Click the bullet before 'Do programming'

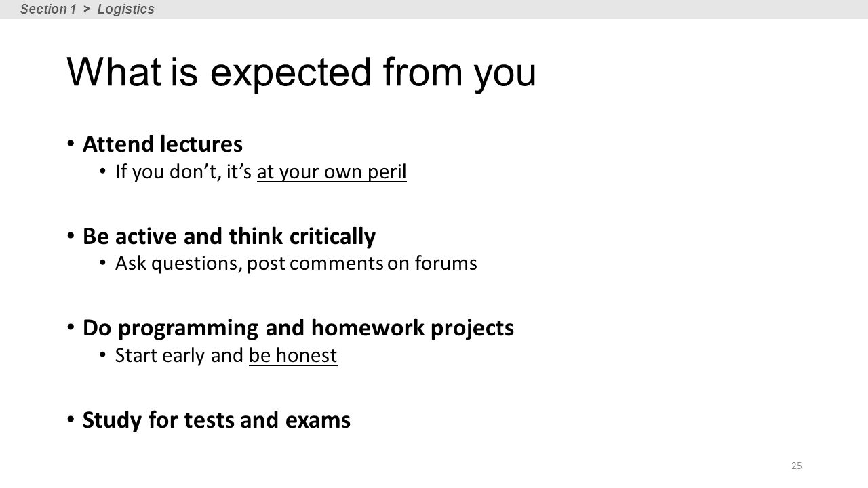click(x=71, y=327)
